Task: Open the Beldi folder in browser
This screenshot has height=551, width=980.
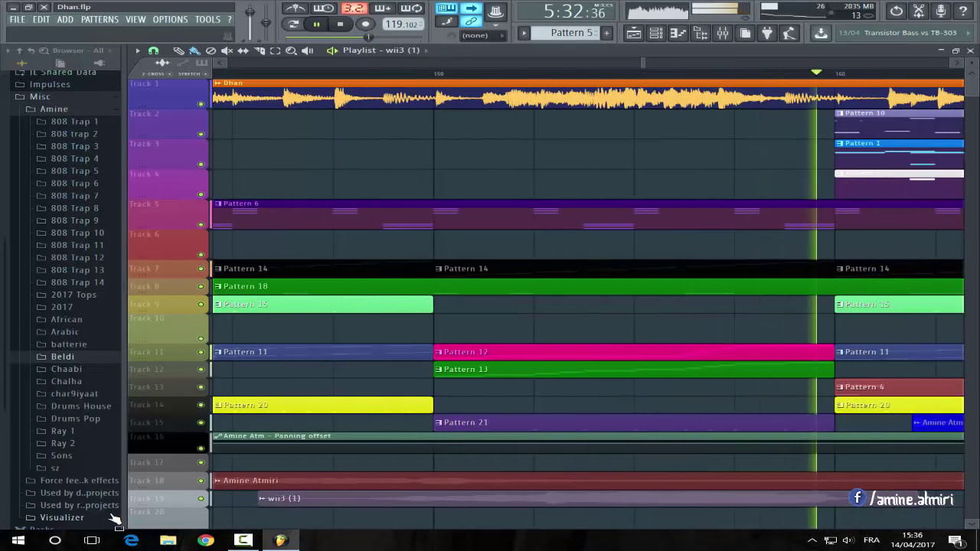Action: (62, 357)
